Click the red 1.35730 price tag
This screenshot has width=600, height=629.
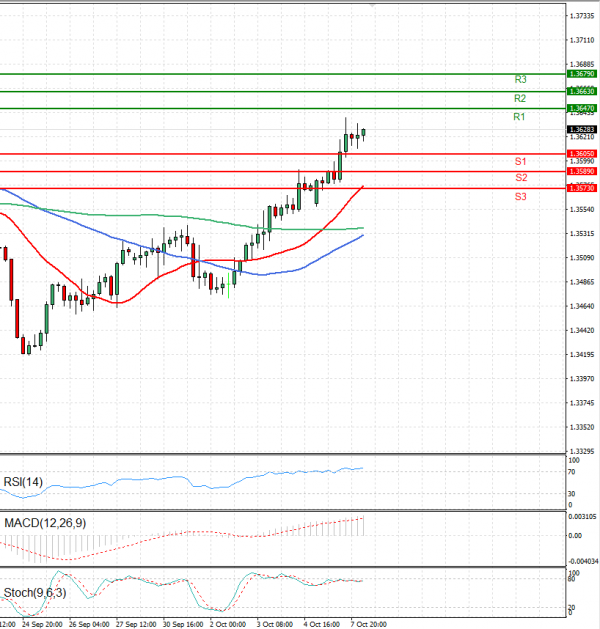582,188
